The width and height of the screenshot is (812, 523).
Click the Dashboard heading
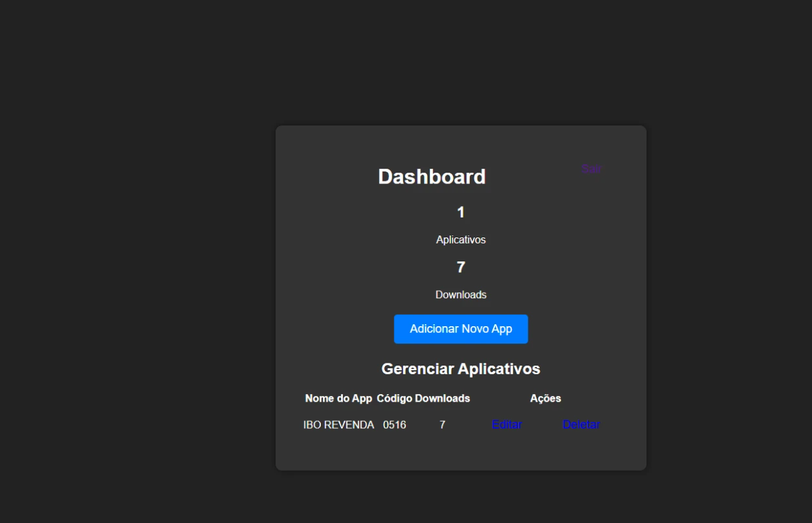tap(432, 177)
